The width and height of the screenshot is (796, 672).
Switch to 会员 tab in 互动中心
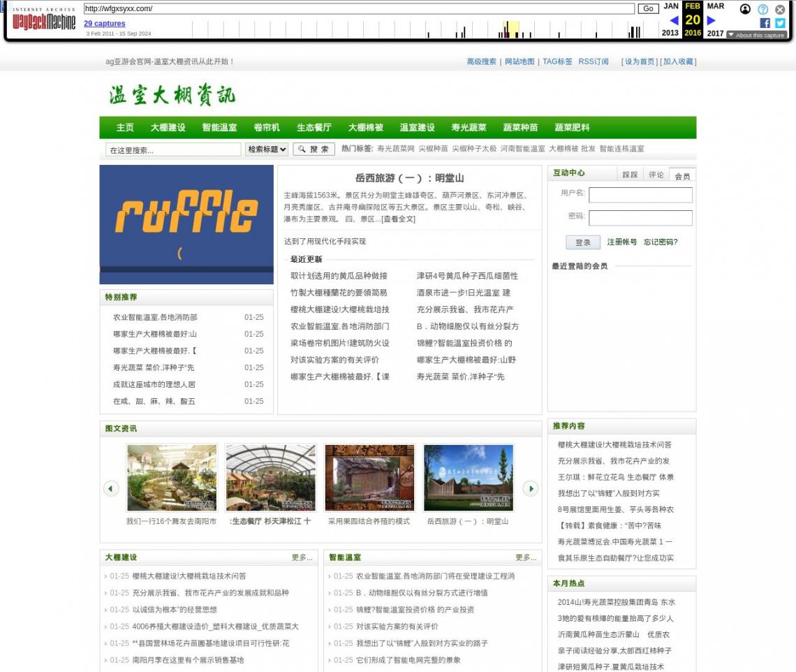[682, 176]
